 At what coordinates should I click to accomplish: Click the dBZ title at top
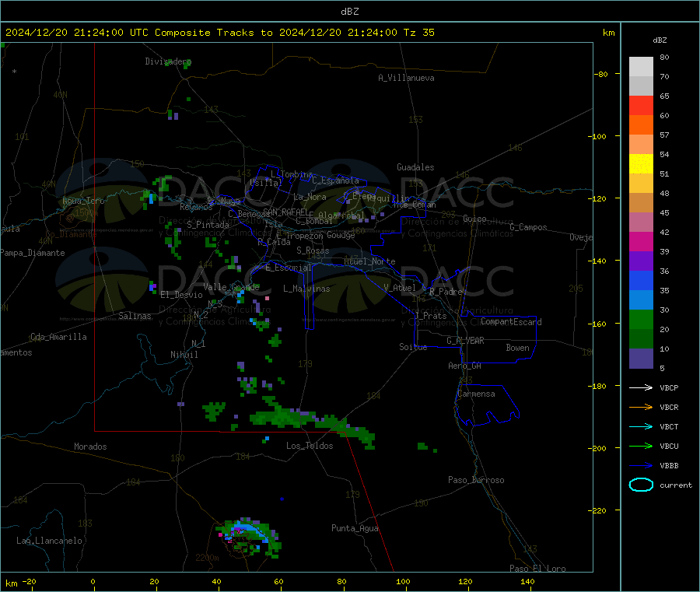point(349,12)
